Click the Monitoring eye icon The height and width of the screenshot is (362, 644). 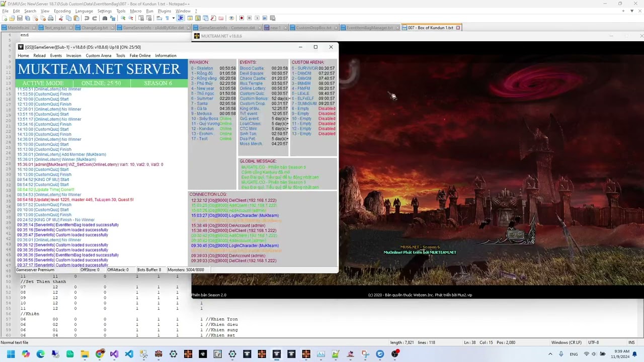pos(231,18)
